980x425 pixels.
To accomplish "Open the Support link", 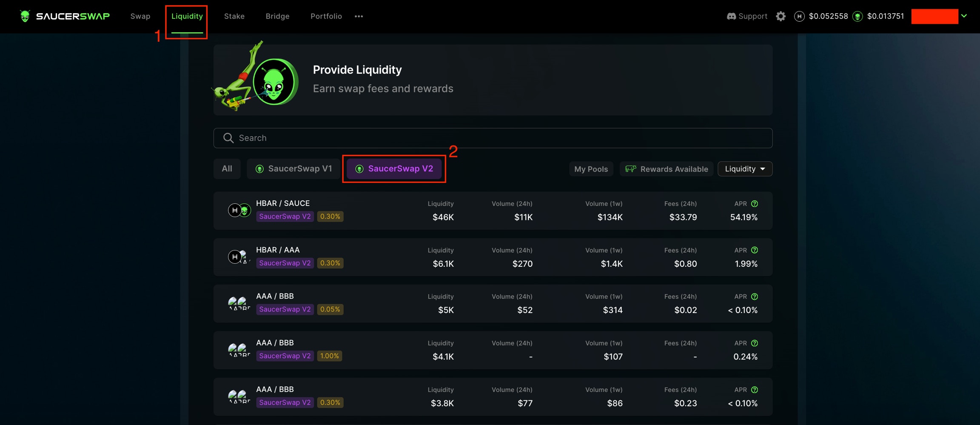I will [753, 16].
